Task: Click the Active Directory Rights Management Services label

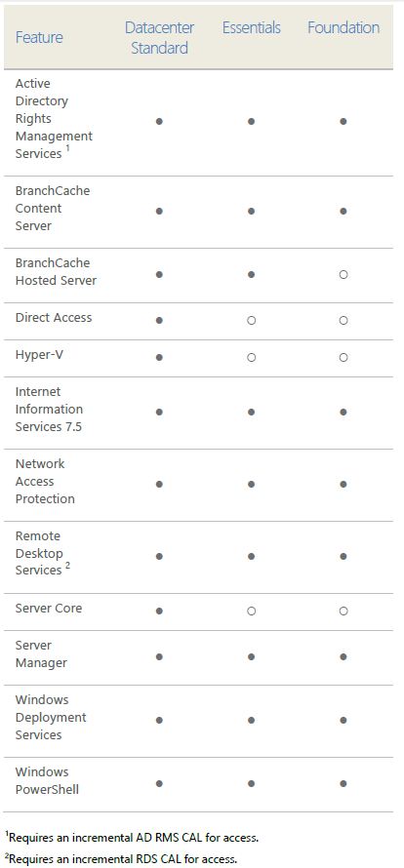Action: (54, 118)
